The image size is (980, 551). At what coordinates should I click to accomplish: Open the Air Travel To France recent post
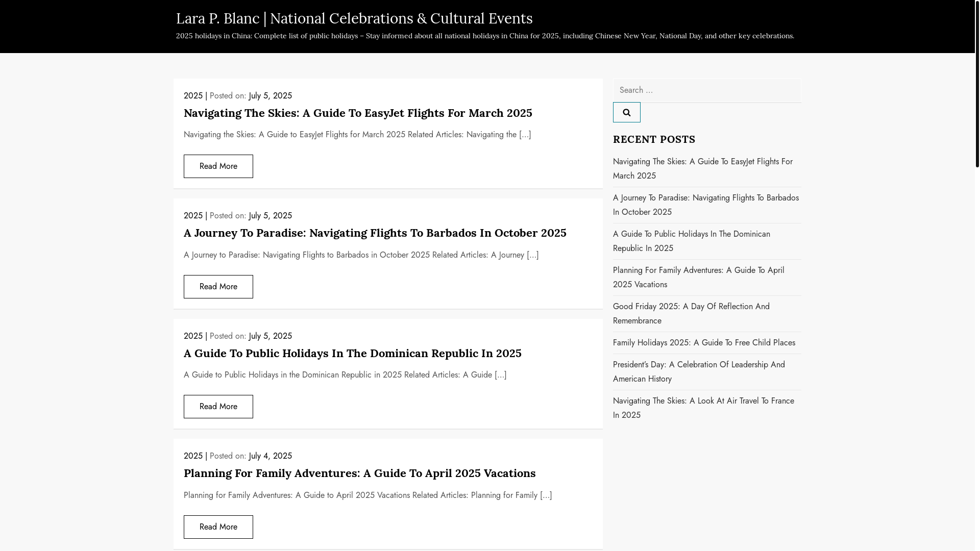(703, 408)
